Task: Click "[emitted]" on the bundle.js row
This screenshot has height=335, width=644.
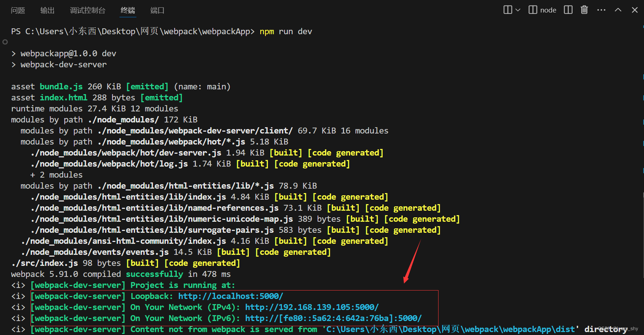Action: coord(147,87)
